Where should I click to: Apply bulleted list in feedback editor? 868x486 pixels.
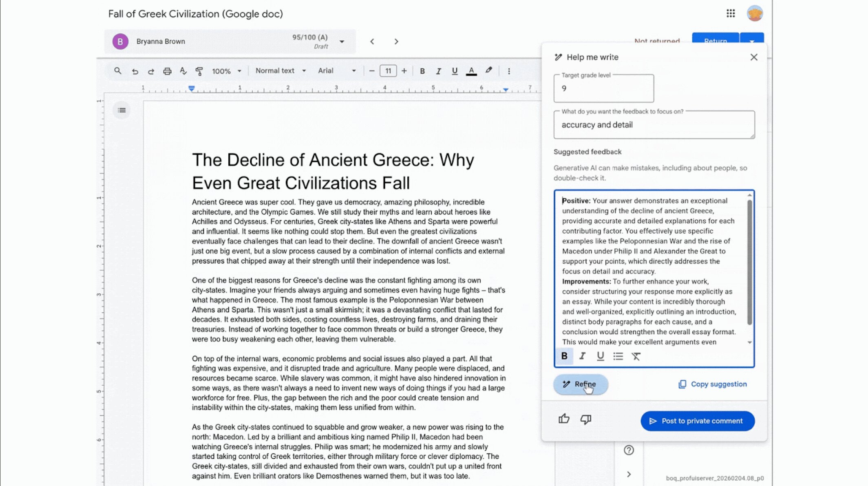pos(618,356)
